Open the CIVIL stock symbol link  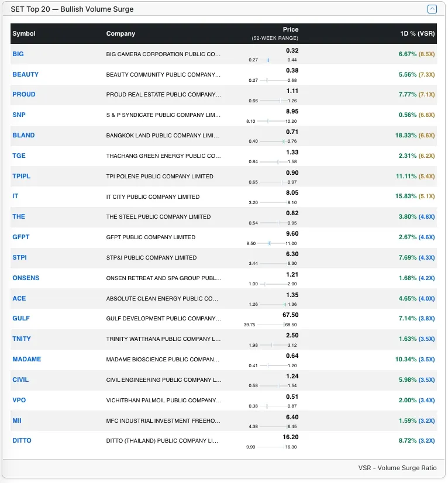click(x=20, y=379)
